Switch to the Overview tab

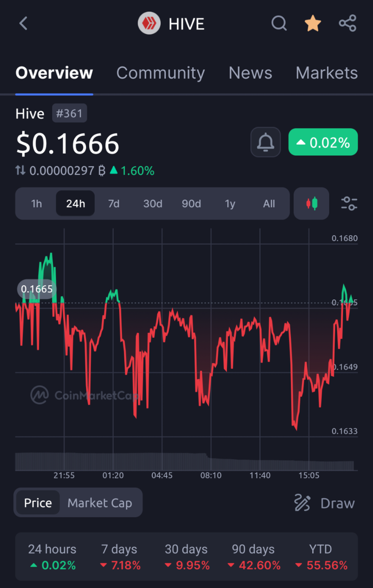[x=54, y=73]
